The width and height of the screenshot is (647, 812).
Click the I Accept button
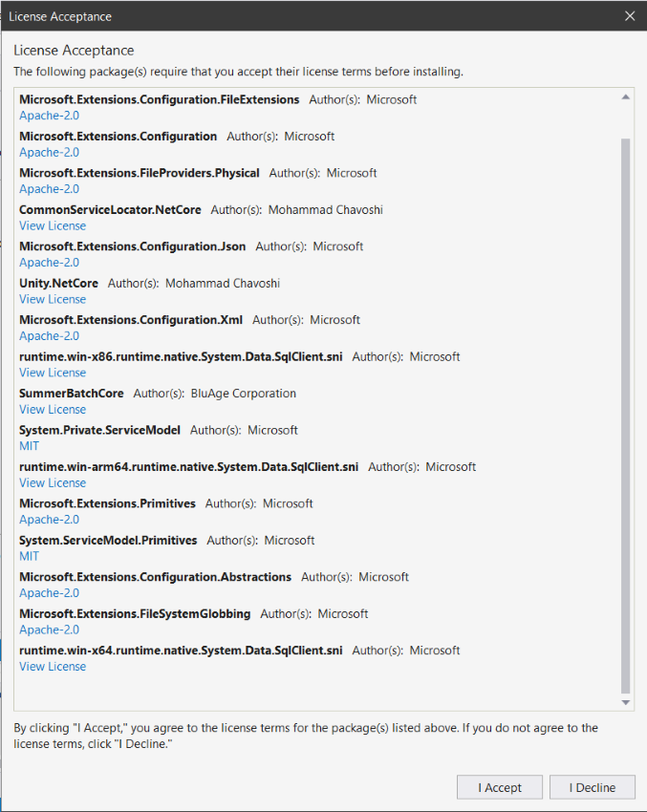500,787
